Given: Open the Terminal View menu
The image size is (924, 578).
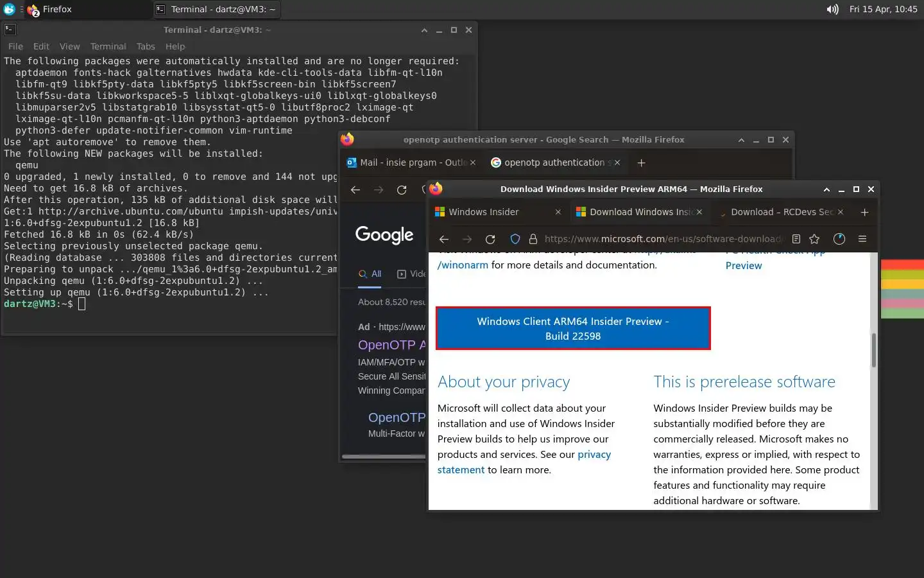Looking at the screenshot, I should click(x=70, y=46).
